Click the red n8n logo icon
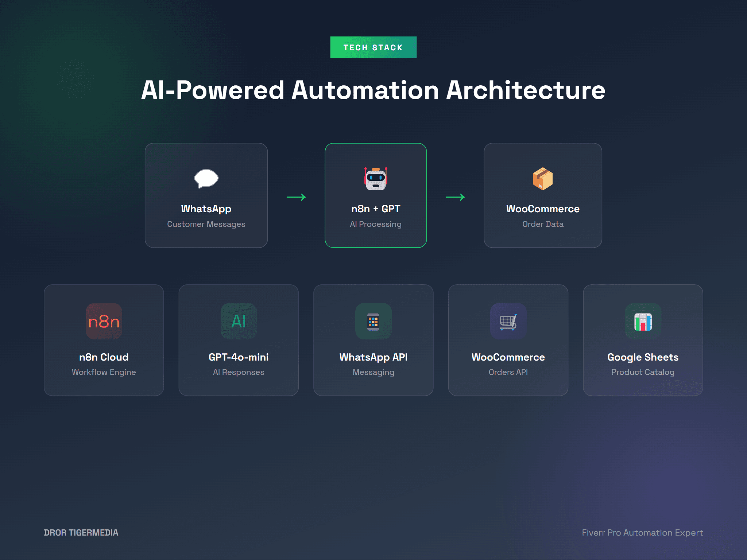This screenshot has width=747, height=560. click(x=104, y=321)
